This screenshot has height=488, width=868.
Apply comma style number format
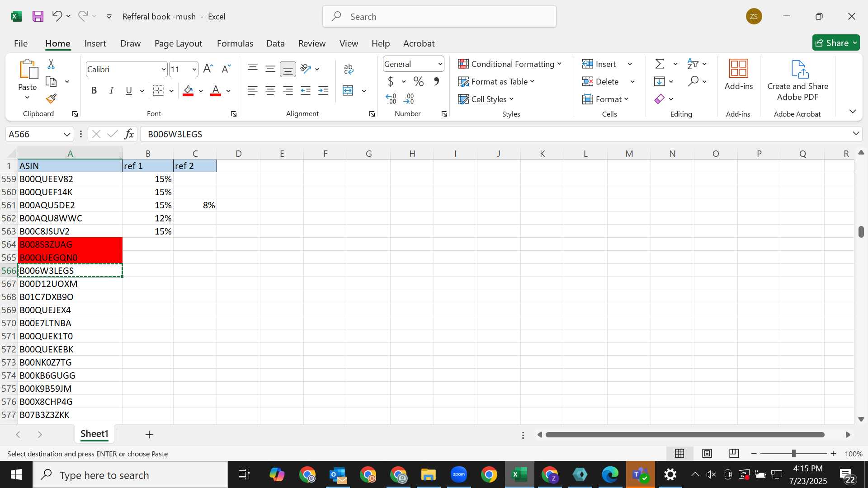click(436, 82)
